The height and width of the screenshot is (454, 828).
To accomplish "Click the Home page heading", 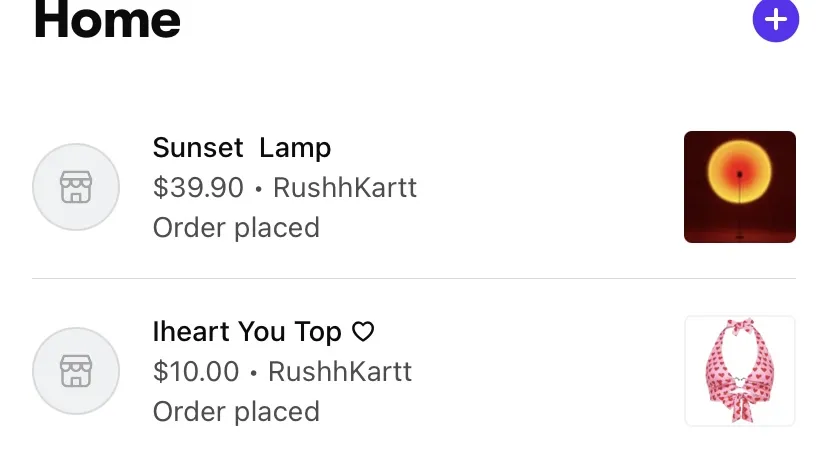I will [107, 20].
